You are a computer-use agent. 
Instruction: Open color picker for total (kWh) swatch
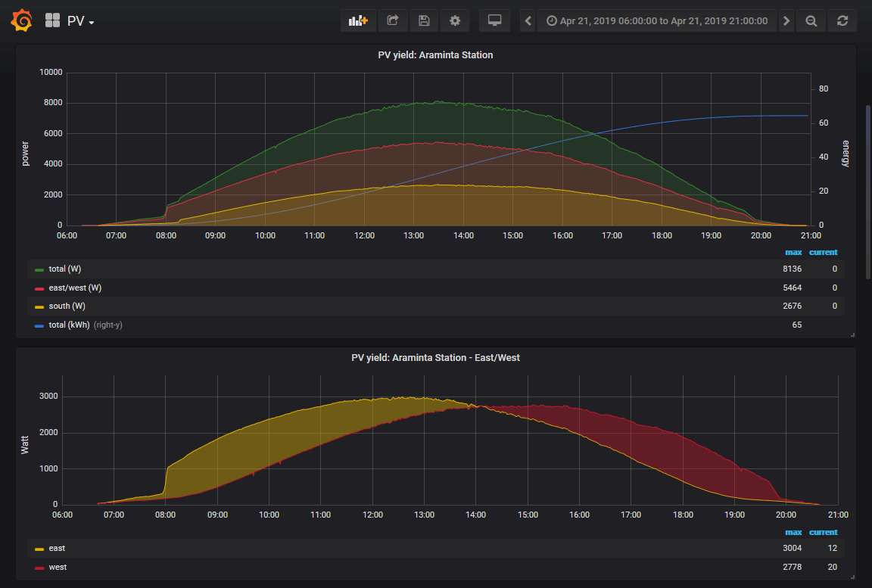[39, 325]
